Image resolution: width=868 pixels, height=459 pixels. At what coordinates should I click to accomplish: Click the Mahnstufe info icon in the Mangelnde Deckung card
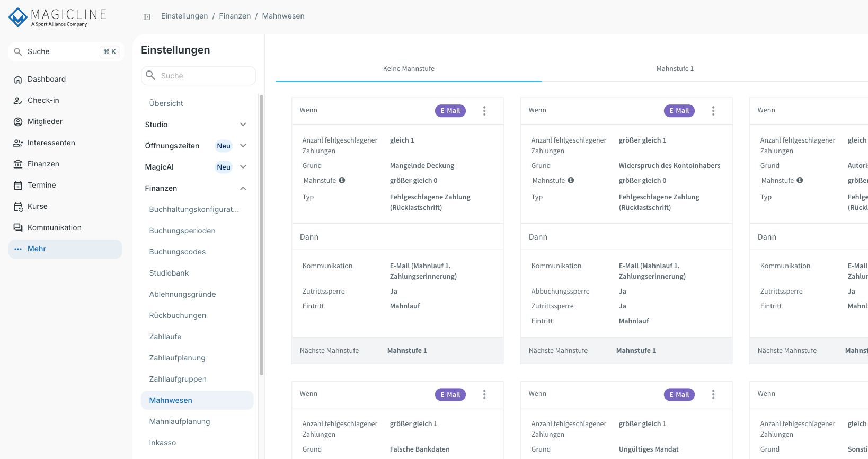[342, 180]
